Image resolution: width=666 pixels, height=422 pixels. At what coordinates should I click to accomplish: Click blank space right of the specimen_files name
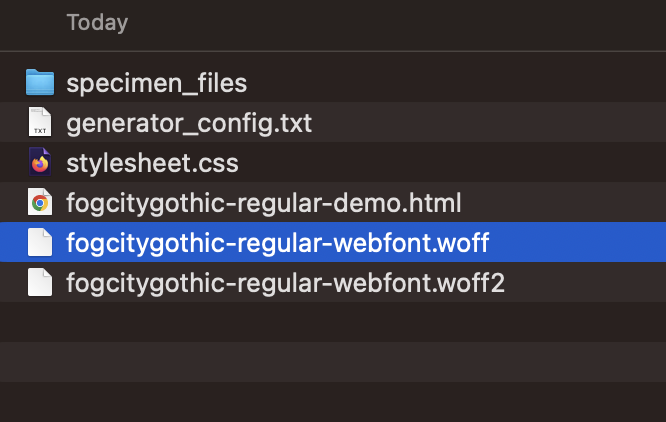[450, 83]
